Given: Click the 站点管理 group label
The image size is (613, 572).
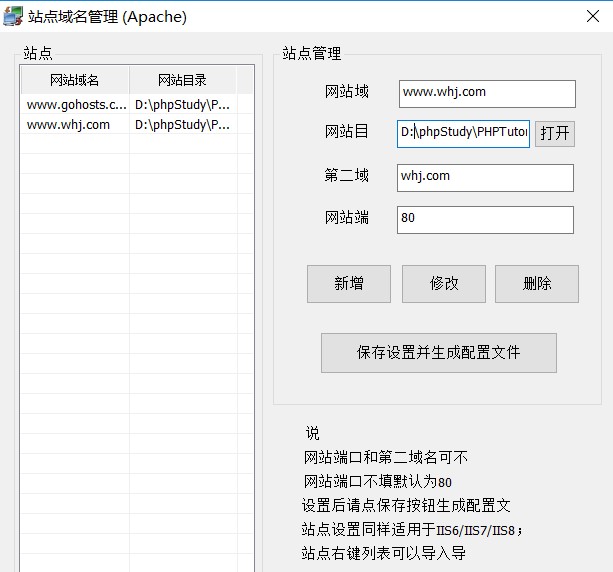Looking at the screenshot, I should click(x=312, y=54).
